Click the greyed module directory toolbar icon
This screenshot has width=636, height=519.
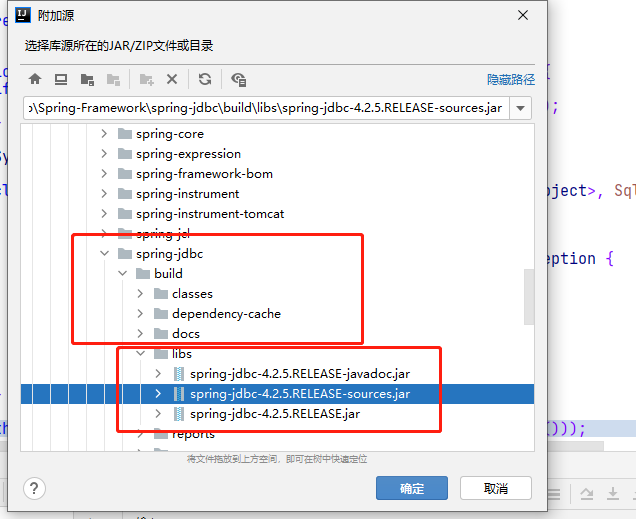[113, 79]
